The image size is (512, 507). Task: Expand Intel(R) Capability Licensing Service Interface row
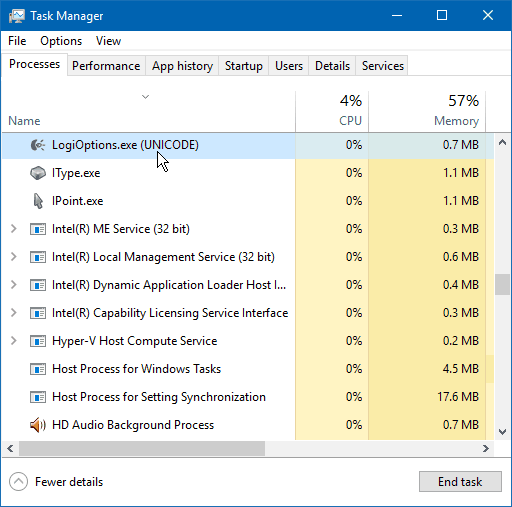tap(13, 313)
